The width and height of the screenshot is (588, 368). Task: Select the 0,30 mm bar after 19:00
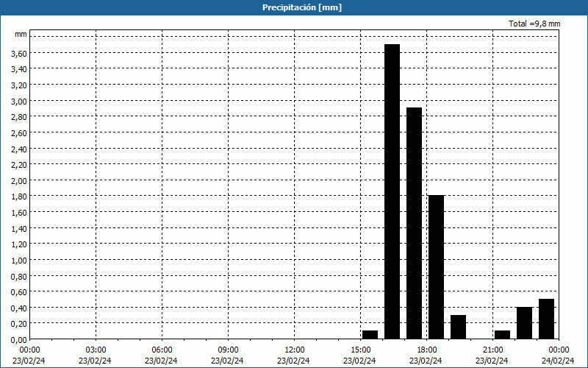pyautogui.click(x=458, y=327)
